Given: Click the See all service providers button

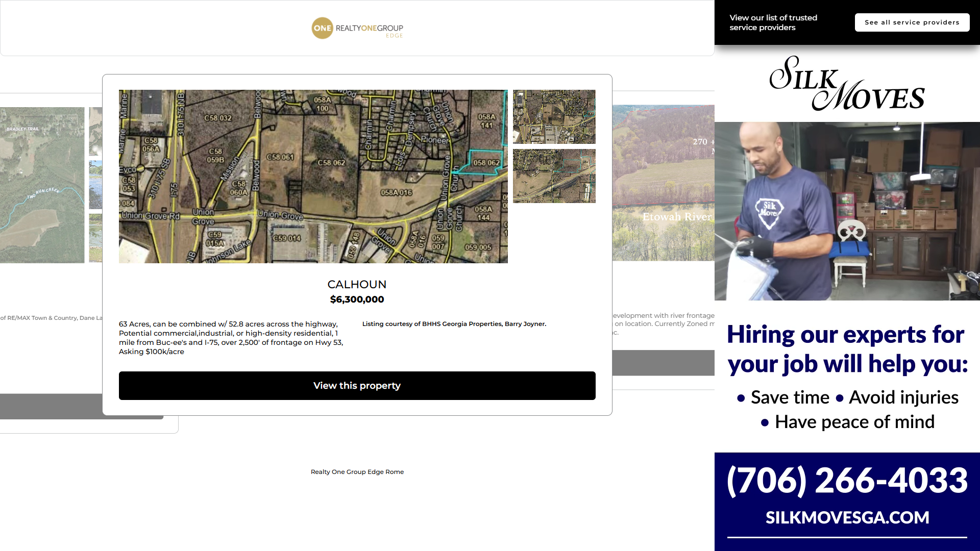Looking at the screenshot, I should (x=912, y=22).
